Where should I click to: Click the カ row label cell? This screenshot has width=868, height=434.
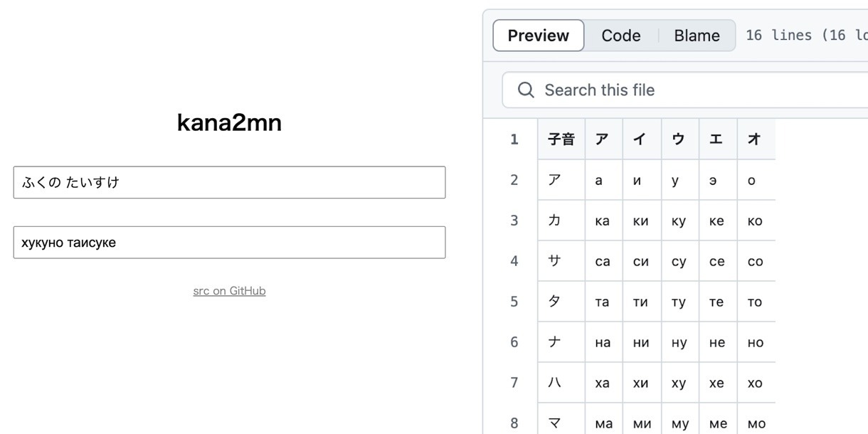coord(561,221)
